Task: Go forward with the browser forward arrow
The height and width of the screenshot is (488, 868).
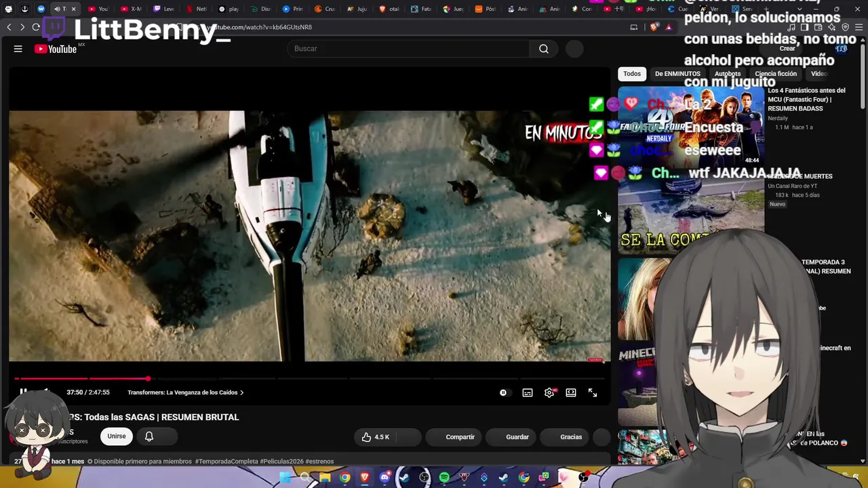Action: point(22,27)
